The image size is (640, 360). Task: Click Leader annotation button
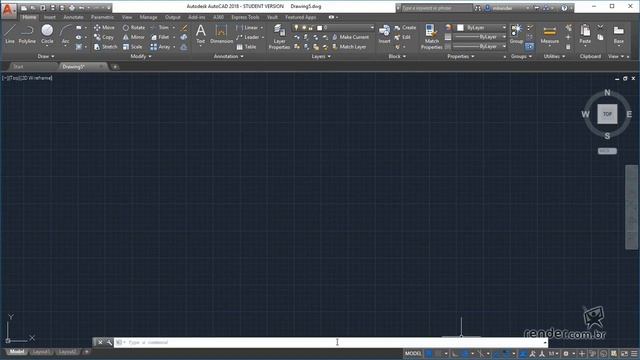(x=248, y=37)
